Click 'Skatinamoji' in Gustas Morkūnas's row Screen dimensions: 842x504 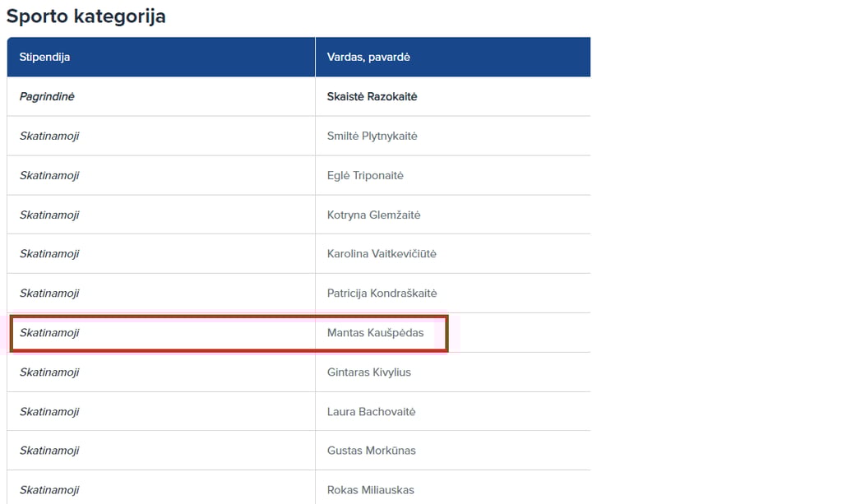pyautogui.click(x=49, y=451)
